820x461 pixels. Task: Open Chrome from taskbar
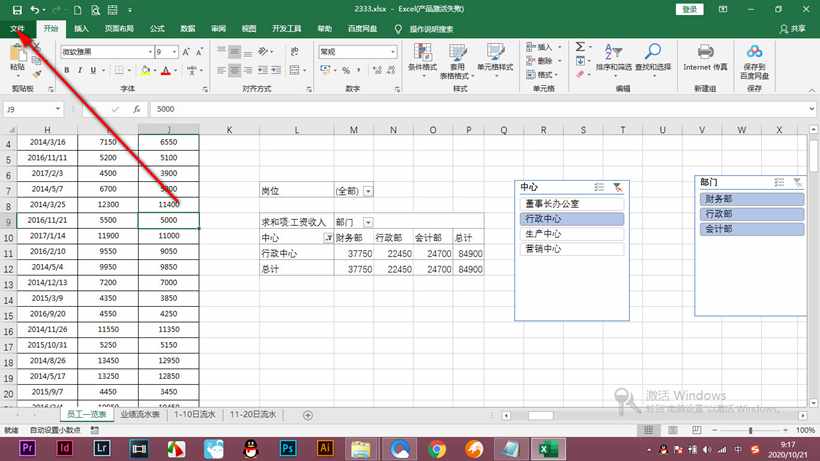(x=437, y=448)
